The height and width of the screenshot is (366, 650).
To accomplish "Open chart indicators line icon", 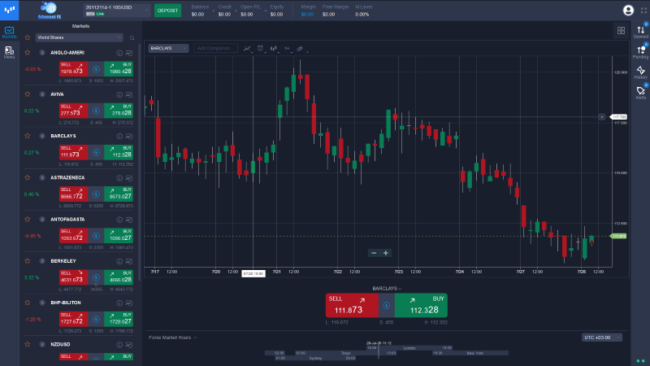I will (247, 48).
